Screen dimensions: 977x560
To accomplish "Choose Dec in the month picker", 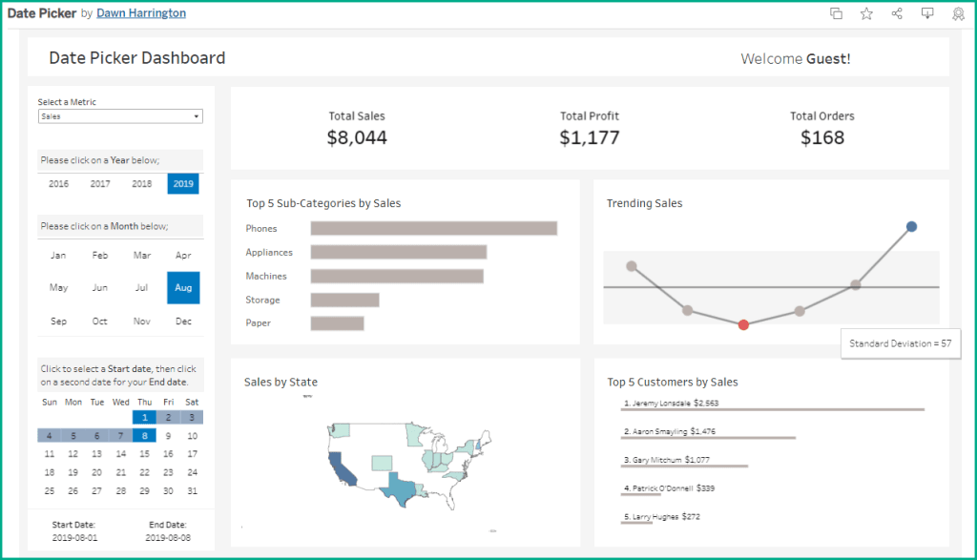I will tap(183, 321).
